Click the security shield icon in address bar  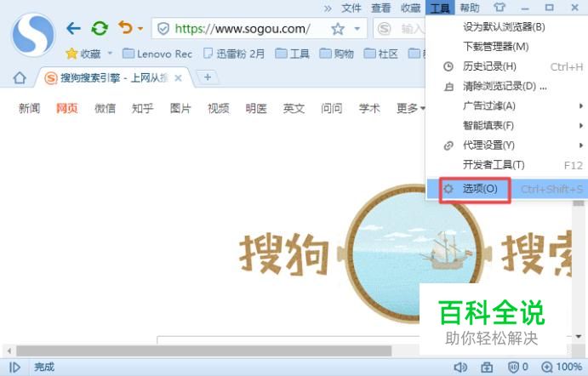163,28
